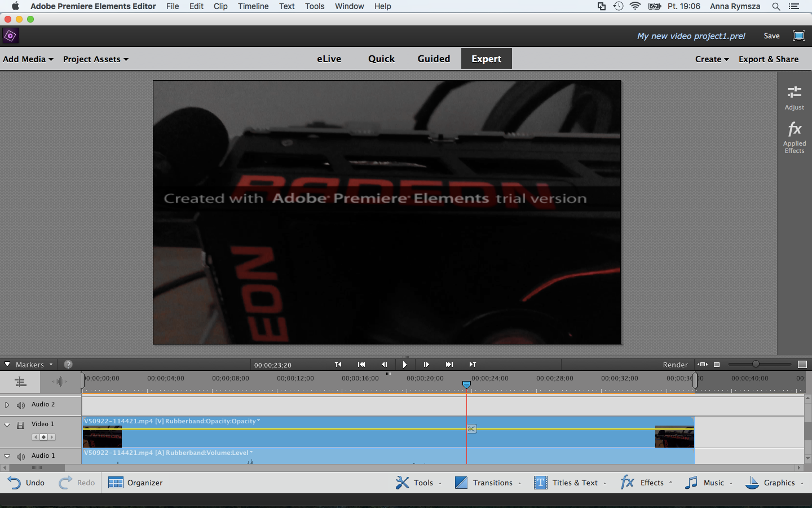Click the Render button
The image size is (812, 508).
[x=675, y=365]
